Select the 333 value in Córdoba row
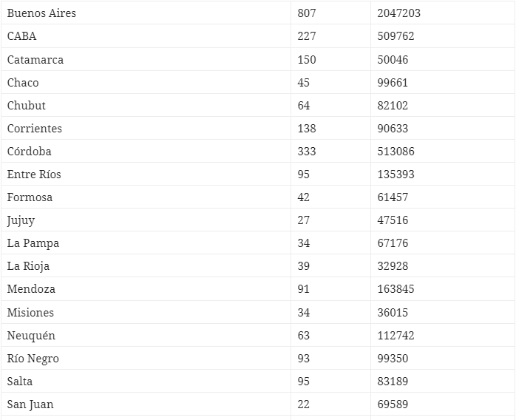This screenshot has width=516, height=420. point(307,151)
